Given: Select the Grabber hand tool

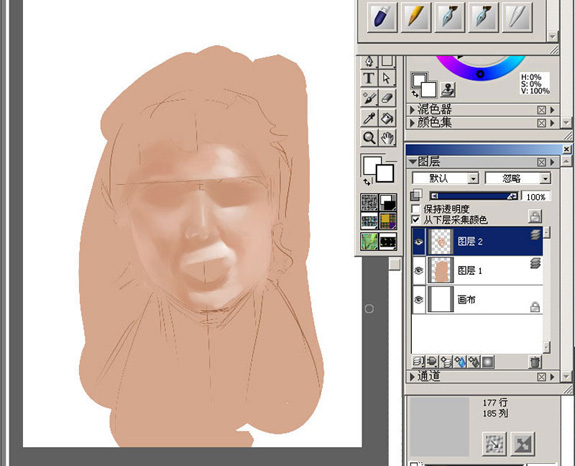Looking at the screenshot, I should pos(387,137).
